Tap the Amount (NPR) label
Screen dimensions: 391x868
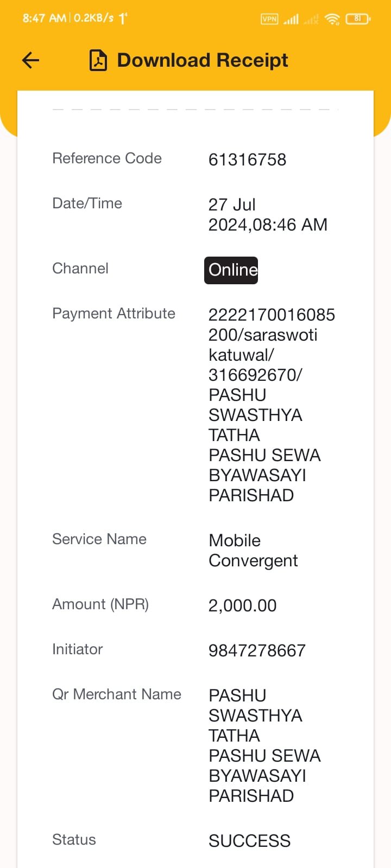(100, 604)
